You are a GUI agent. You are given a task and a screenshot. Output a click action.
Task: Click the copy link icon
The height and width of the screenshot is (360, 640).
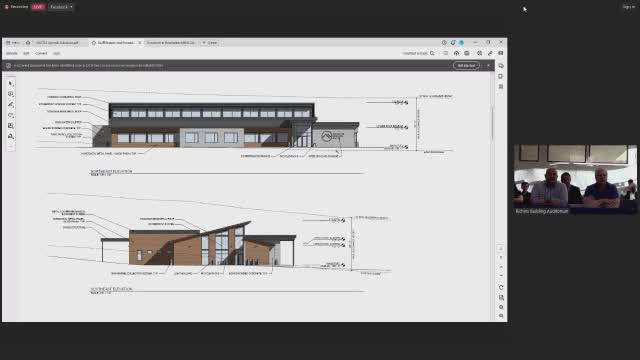490,53
